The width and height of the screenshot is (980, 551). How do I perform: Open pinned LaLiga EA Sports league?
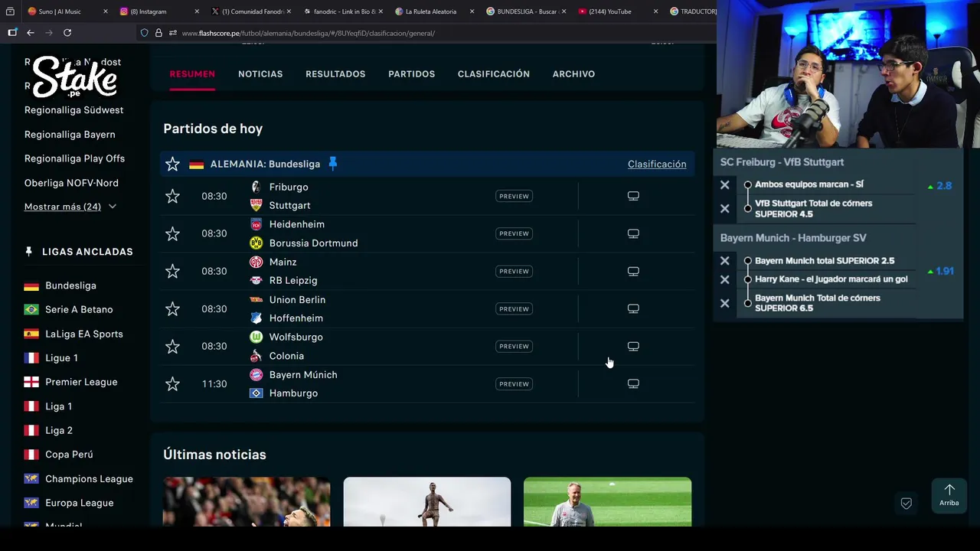point(84,334)
